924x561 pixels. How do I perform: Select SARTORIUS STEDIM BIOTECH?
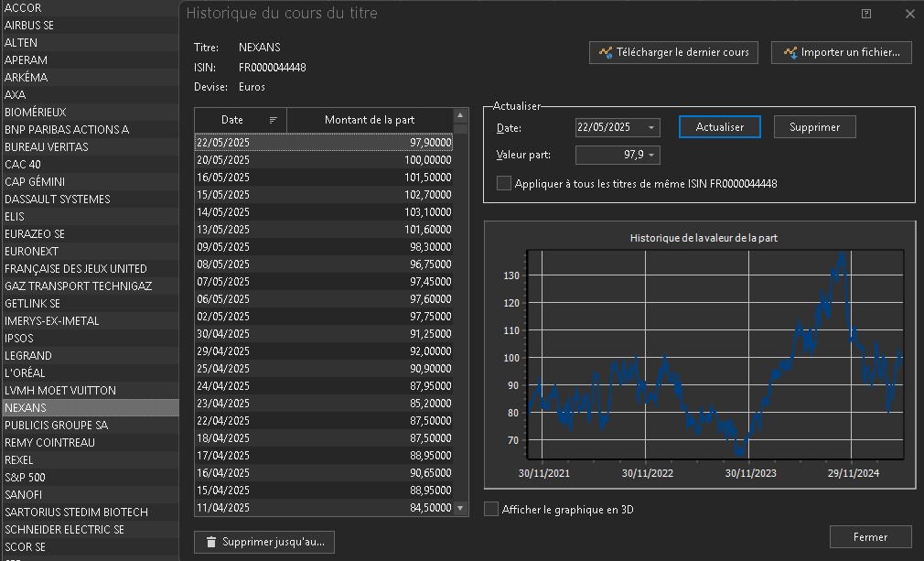click(90, 512)
